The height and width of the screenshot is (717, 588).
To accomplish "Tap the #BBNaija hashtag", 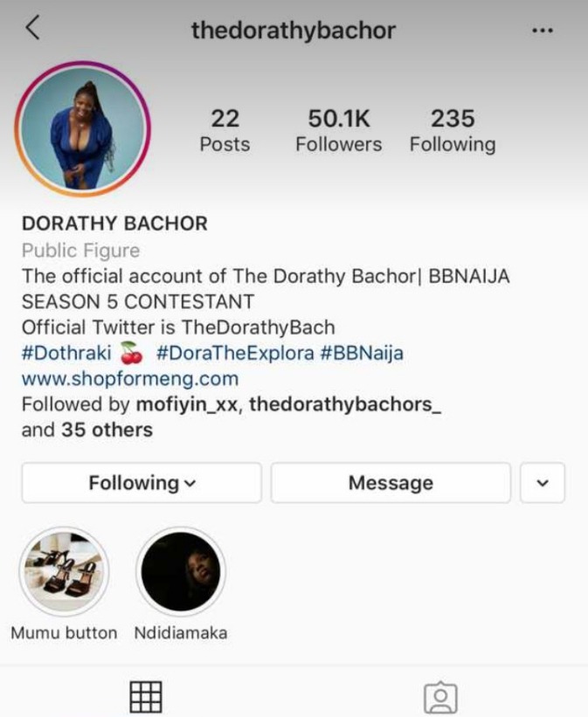I will [362, 353].
